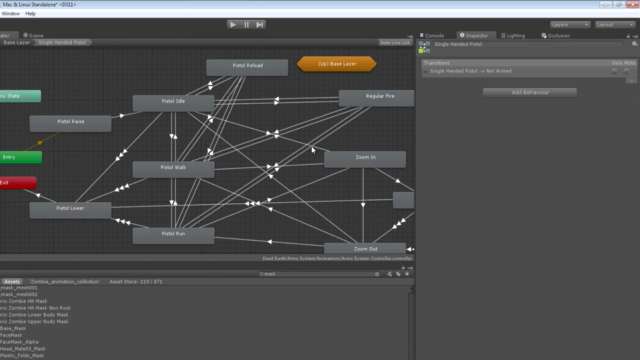Open the Occlusion tab
The width and height of the screenshot is (640, 360).
click(x=556, y=36)
